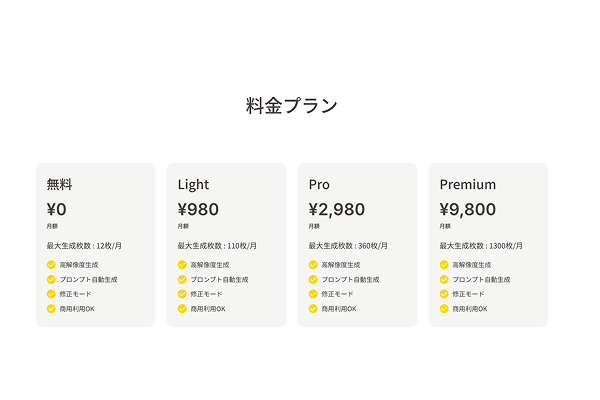Select the Pro plan title
The width and height of the screenshot is (600, 400).
tap(319, 184)
